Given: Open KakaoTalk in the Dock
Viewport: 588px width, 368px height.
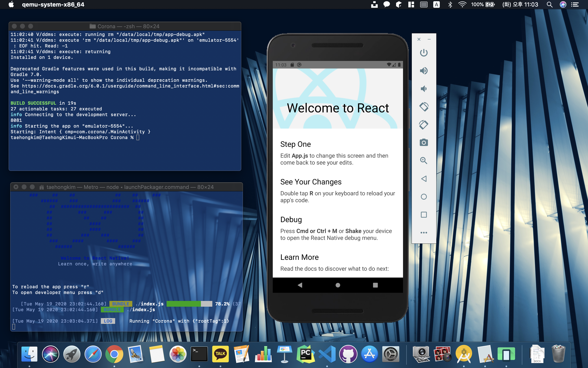Looking at the screenshot, I should point(220,354).
